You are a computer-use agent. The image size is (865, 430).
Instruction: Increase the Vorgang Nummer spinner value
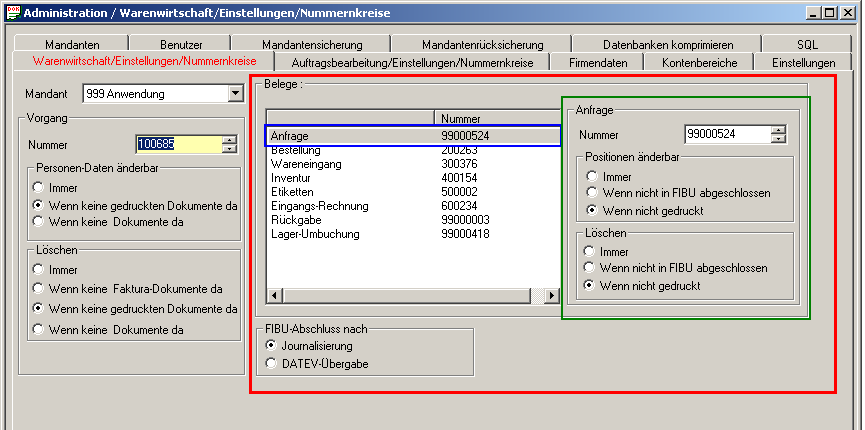[230, 139]
